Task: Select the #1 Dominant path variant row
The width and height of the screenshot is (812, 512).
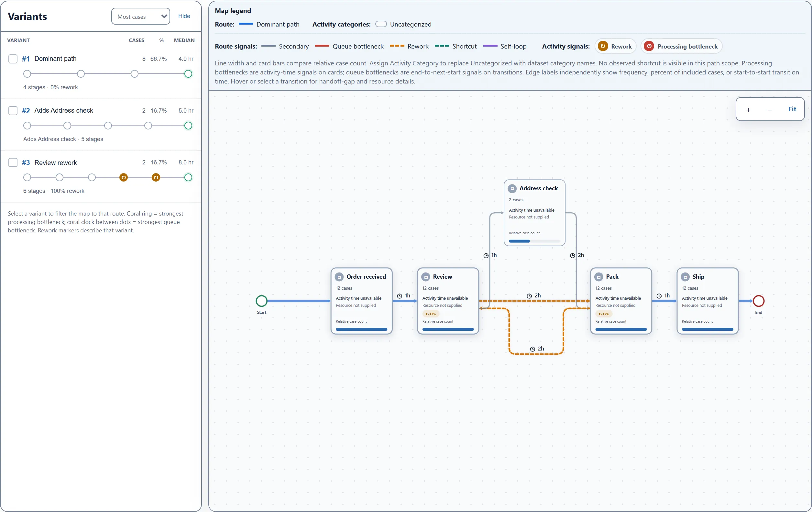Action: (x=101, y=72)
